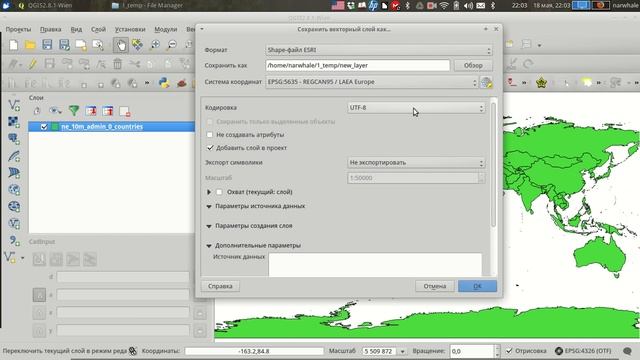Toggle editing with the yellow pencil icon
This screenshot has height=360, width=640.
coord(32,64)
